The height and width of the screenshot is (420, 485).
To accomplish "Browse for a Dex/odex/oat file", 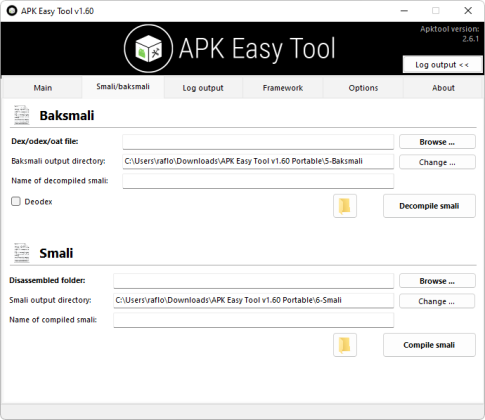I will tap(437, 142).
